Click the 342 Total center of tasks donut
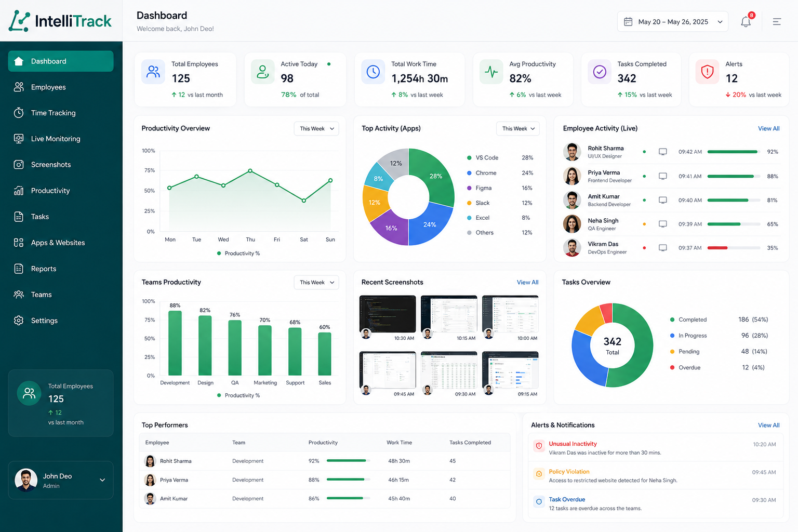This screenshot has width=798, height=532. click(x=612, y=345)
